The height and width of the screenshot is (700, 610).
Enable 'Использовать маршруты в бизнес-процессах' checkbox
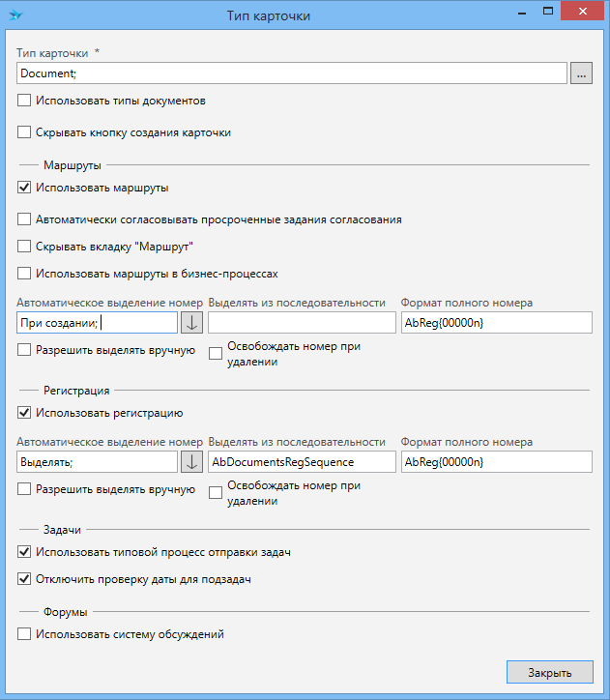[24, 274]
